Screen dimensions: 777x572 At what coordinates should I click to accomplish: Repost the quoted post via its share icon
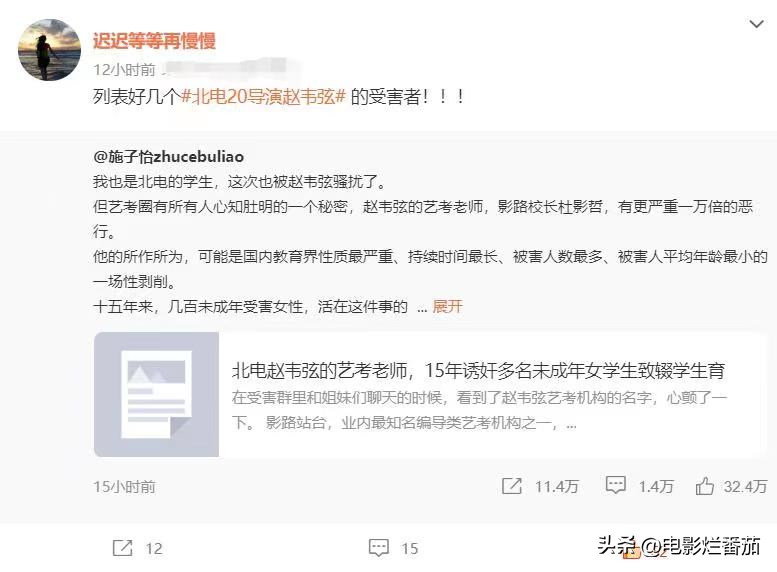(512, 486)
